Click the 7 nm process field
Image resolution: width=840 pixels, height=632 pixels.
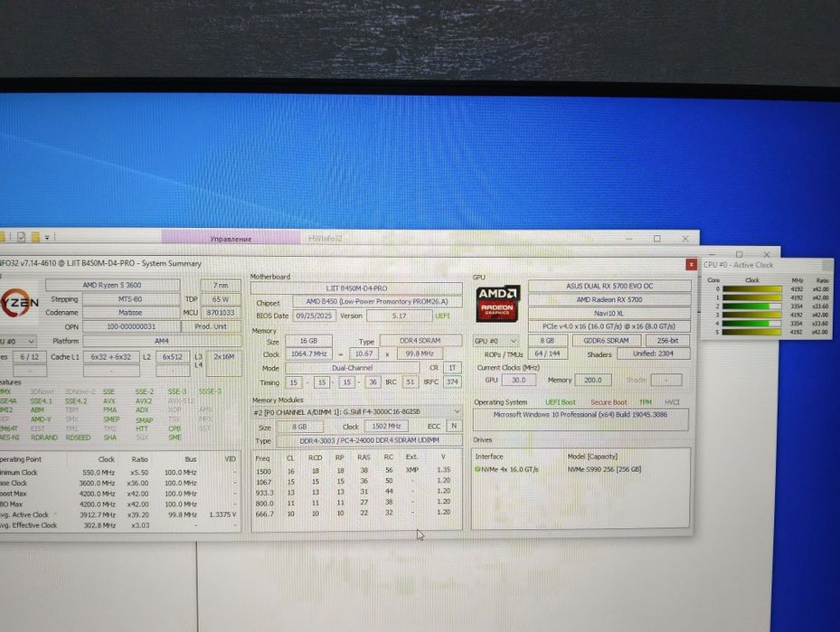click(x=221, y=285)
